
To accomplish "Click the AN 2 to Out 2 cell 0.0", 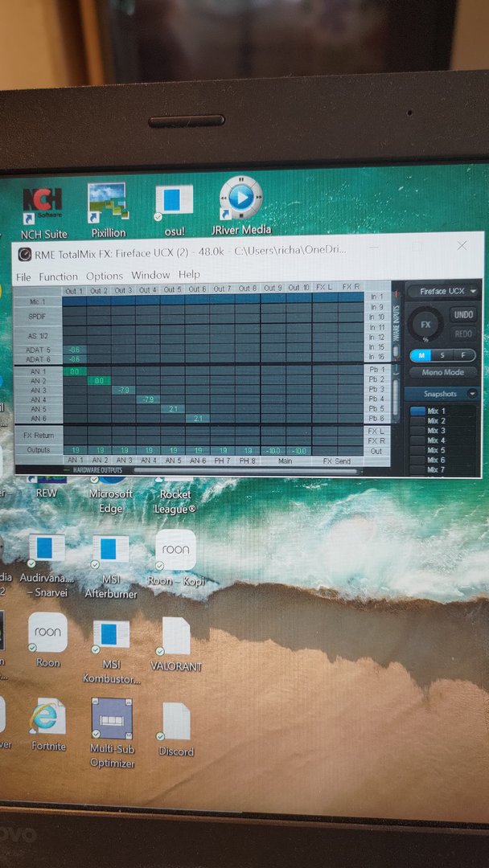I will 99,381.
